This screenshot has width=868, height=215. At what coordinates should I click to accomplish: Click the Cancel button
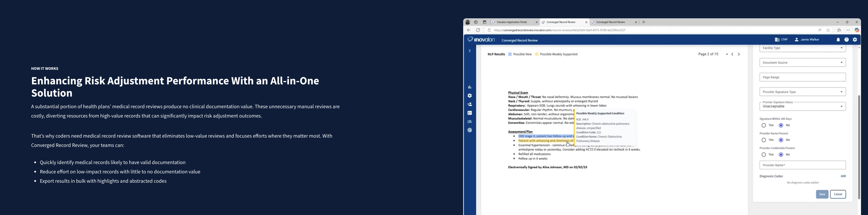click(x=838, y=194)
